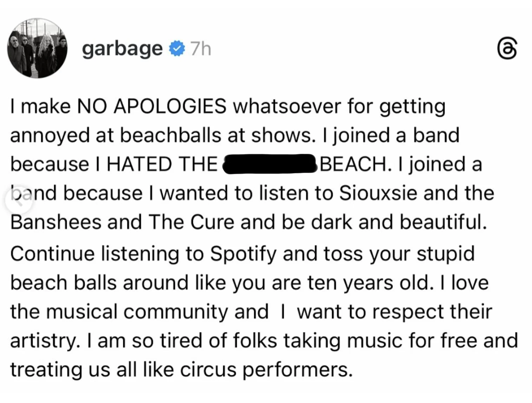The width and height of the screenshot is (532, 403).
Task: Click the Threads logo icon
Action: coord(507,49)
